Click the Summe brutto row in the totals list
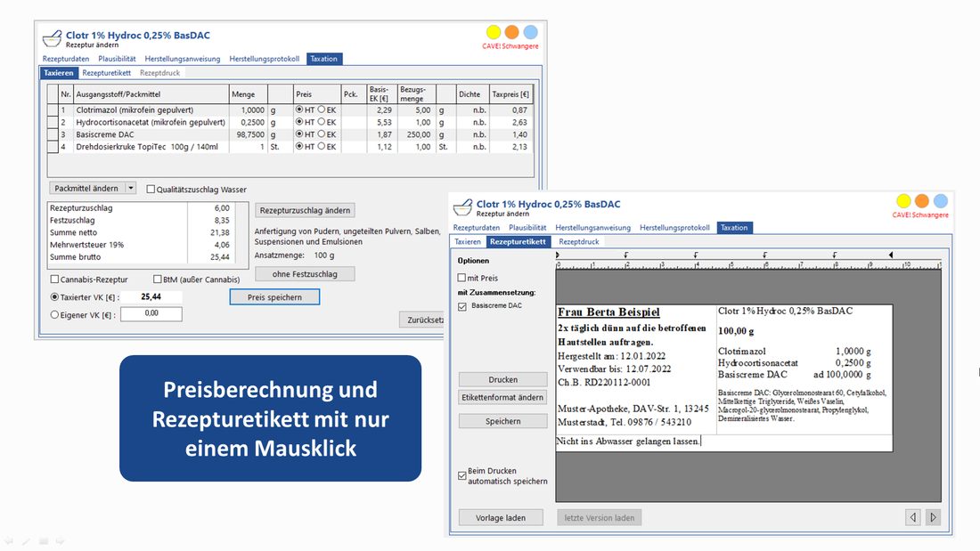This screenshot has width=980, height=551. point(140,256)
